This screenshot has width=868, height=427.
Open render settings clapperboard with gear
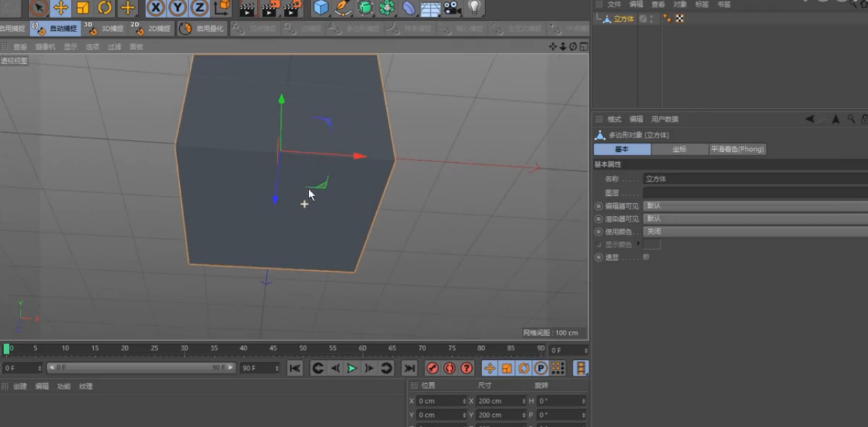pyautogui.click(x=293, y=8)
